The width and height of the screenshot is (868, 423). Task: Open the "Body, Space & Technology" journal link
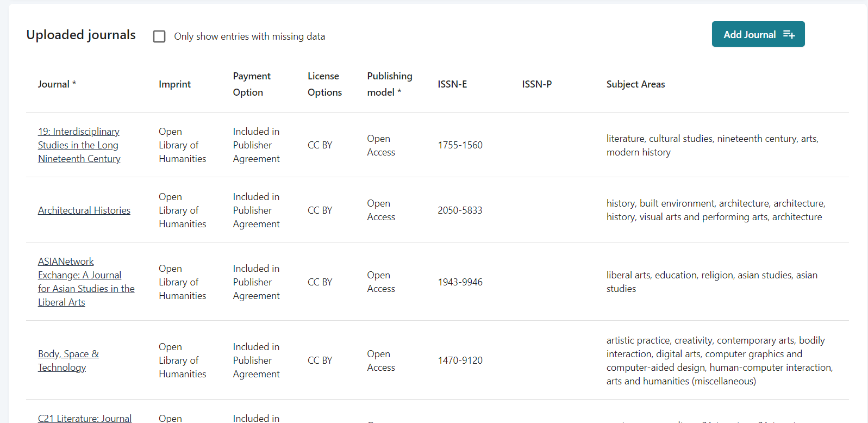coord(68,360)
